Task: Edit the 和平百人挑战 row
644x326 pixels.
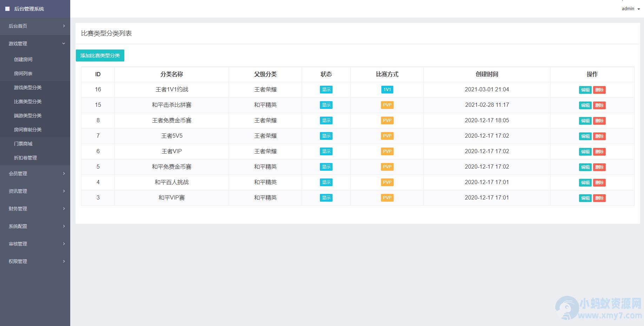Action: click(x=585, y=183)
